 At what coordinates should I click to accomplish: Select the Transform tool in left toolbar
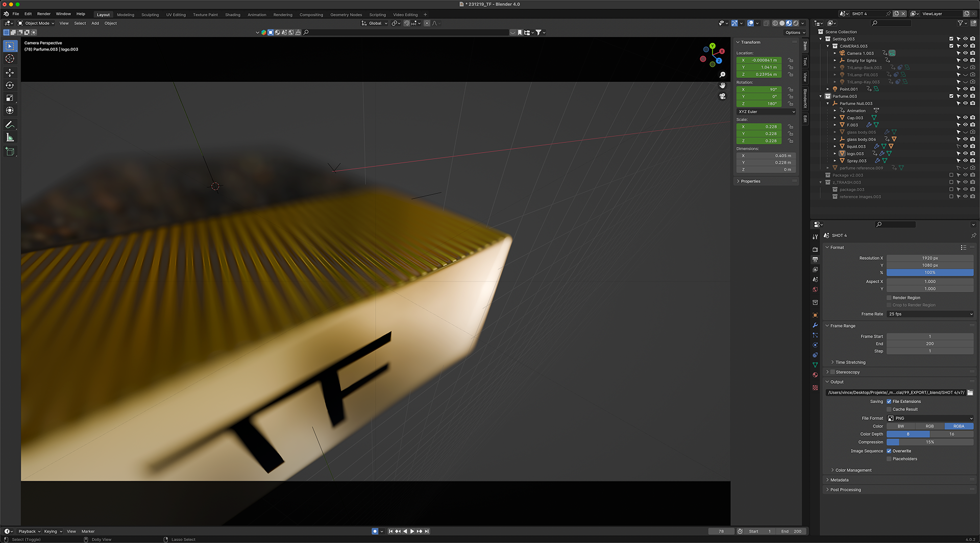point(10,110)
